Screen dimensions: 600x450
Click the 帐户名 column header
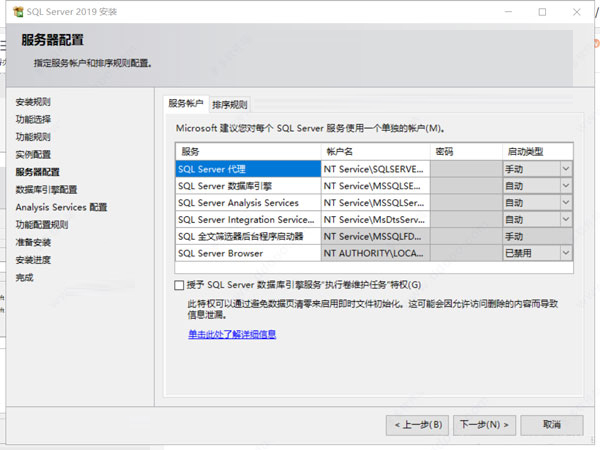[x=375, y=152]
